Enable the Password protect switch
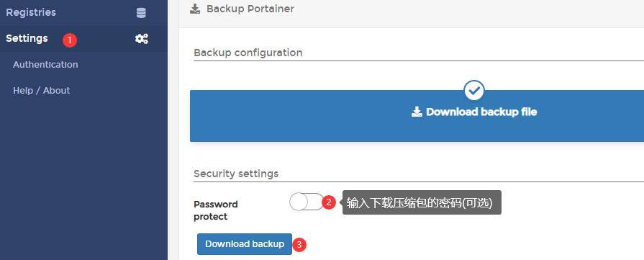 click(x=307, y=202)
